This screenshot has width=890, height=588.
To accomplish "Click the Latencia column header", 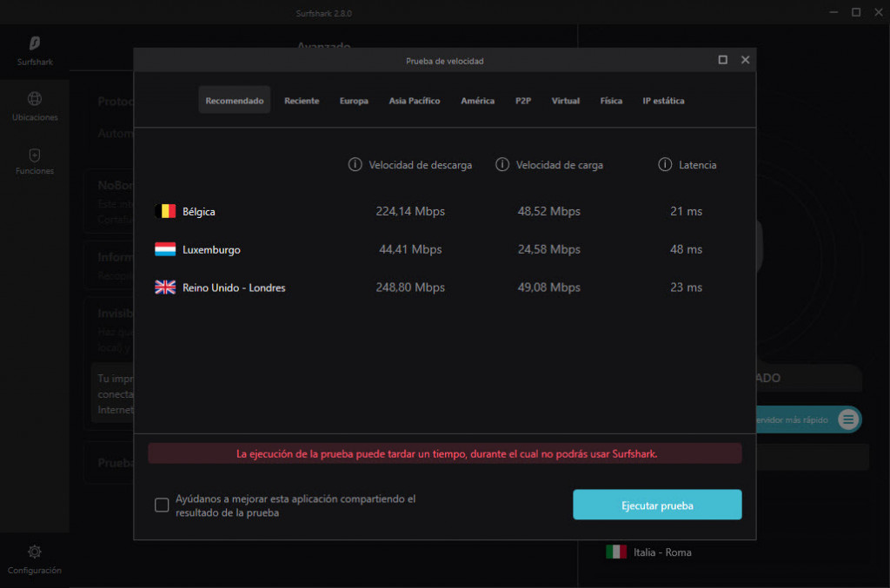I will pos(698,165).
